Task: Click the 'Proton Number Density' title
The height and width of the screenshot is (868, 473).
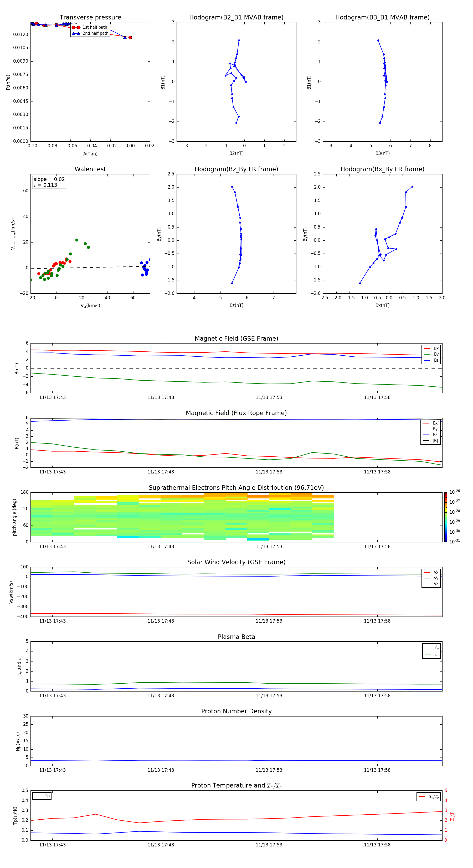Action: pyautogui.click(x=236, y=711)
